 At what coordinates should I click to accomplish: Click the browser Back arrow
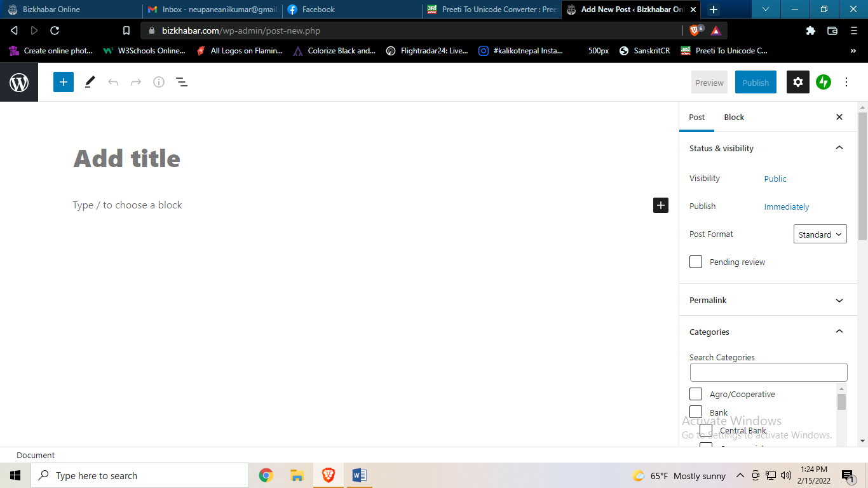[x=14, y=30]
